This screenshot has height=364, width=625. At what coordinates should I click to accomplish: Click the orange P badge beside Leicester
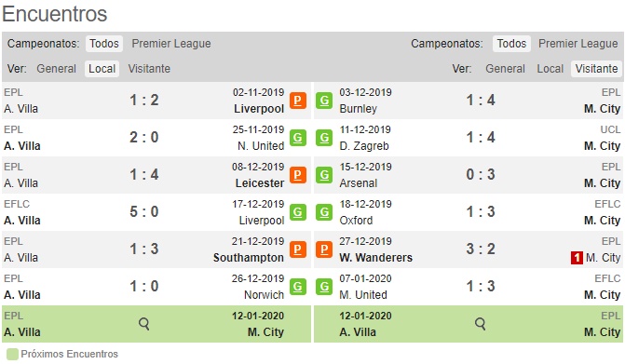[298, 175]
